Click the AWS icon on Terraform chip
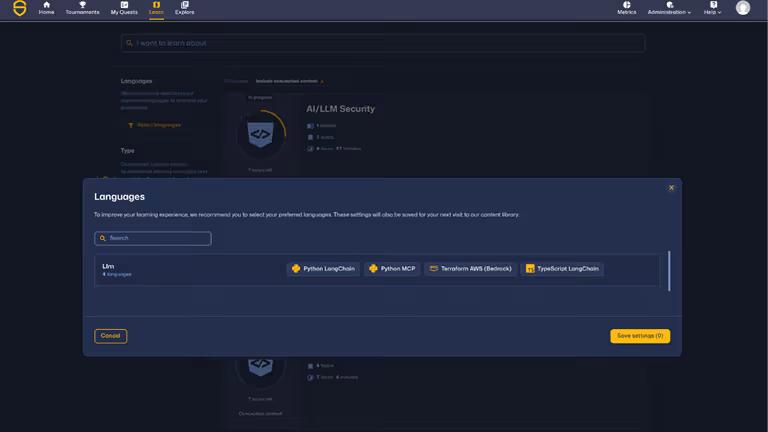Viewport: 768px width, 432px height. point(433,268)
